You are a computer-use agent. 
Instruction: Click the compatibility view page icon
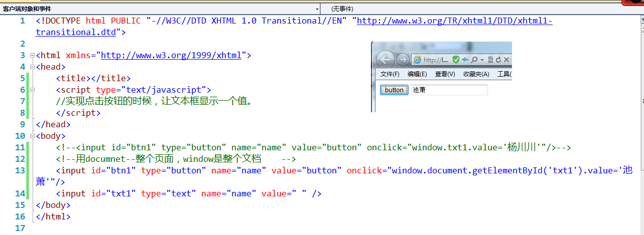pyautogui.click(x=490, y=60)
